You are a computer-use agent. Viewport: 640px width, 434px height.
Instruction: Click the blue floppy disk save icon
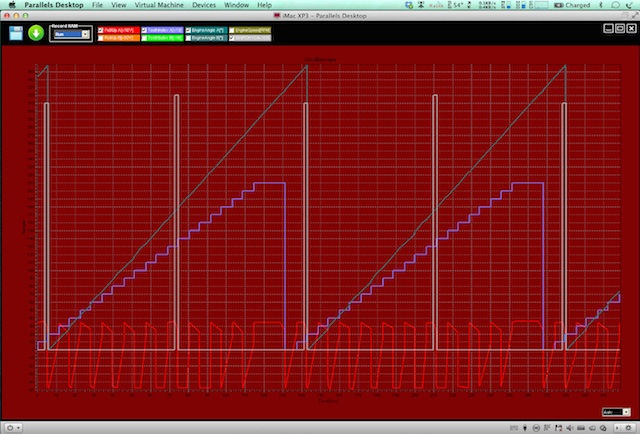tap(16, 32)
